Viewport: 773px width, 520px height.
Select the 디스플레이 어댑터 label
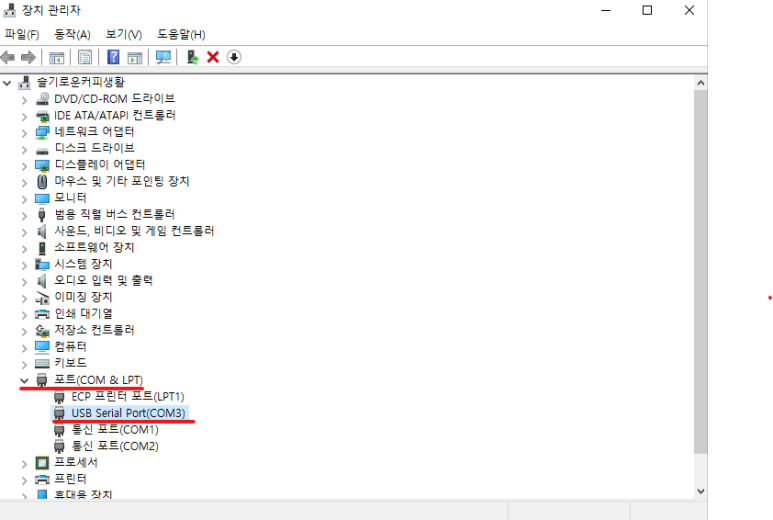tap(100, 165)
